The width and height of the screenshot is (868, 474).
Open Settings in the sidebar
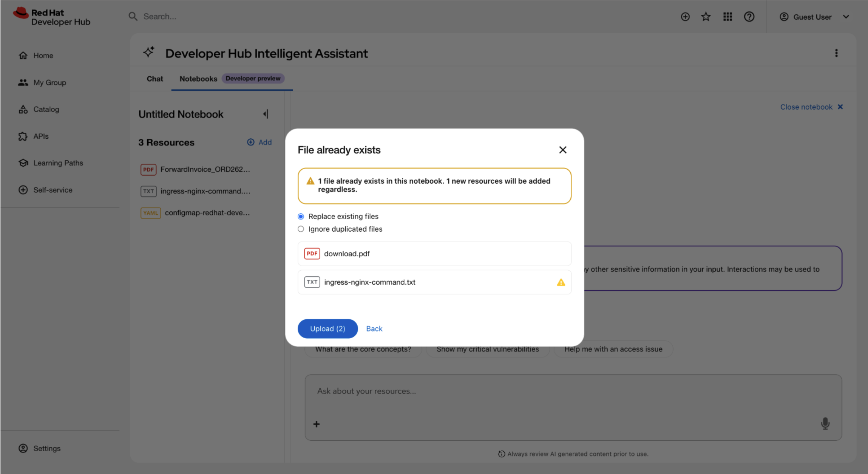coord(40,448)
